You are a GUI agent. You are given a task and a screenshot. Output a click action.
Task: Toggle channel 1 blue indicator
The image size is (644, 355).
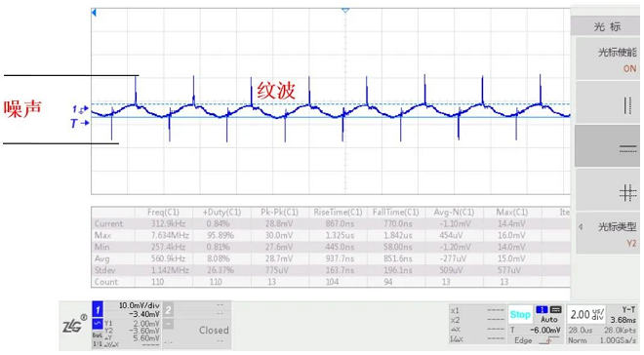98,310
